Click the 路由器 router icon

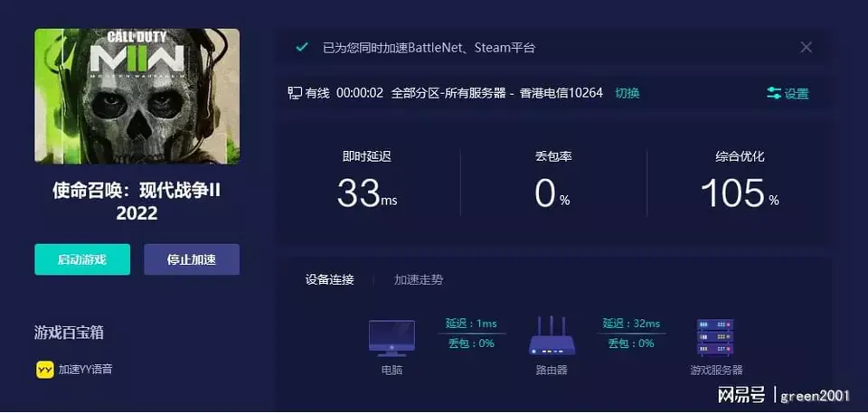click(552, 337)
